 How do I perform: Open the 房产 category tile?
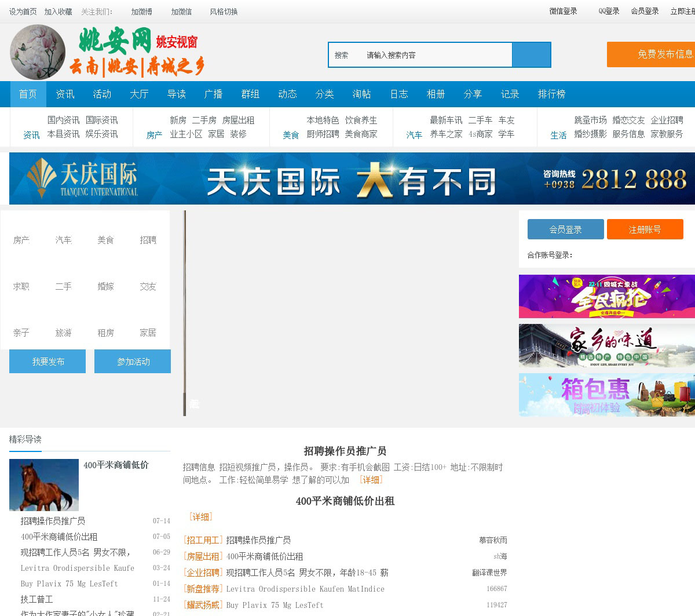[21, 240]
